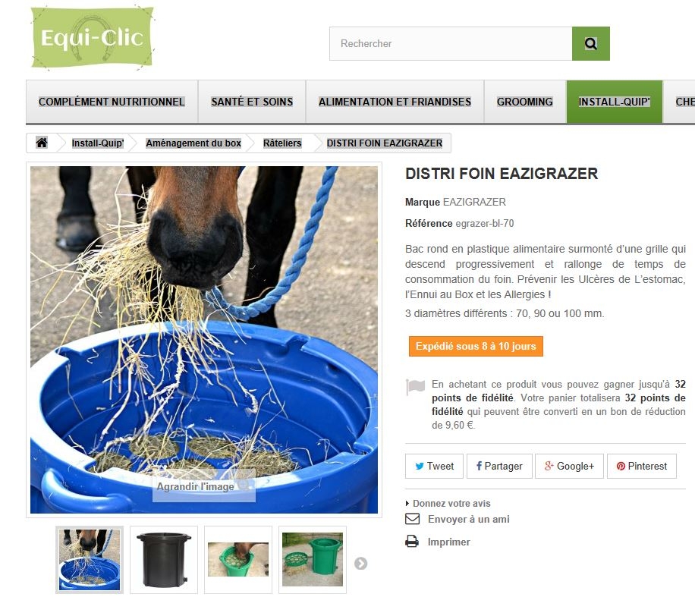Focus the Rechercher search field
The width and height of the screenshot is (695, 616).
451,43
